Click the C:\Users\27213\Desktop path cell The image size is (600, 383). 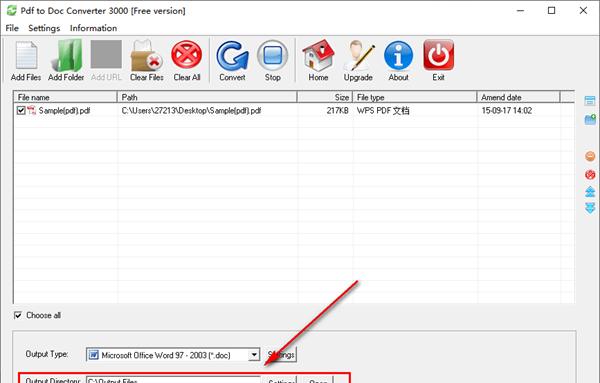tap(191, 111)
